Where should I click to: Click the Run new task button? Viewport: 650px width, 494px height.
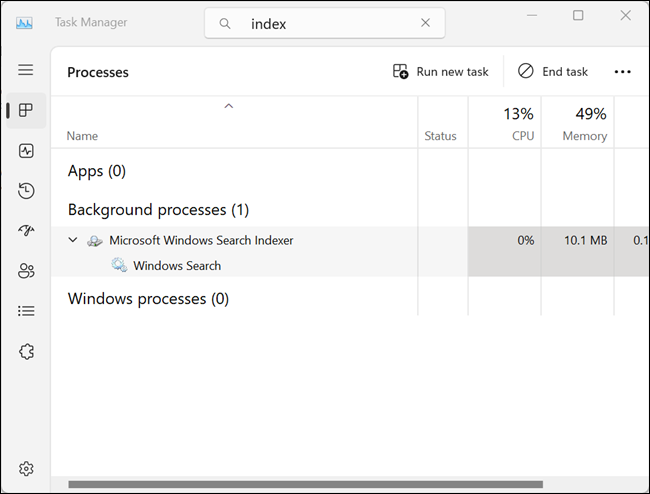coord(441,72)
